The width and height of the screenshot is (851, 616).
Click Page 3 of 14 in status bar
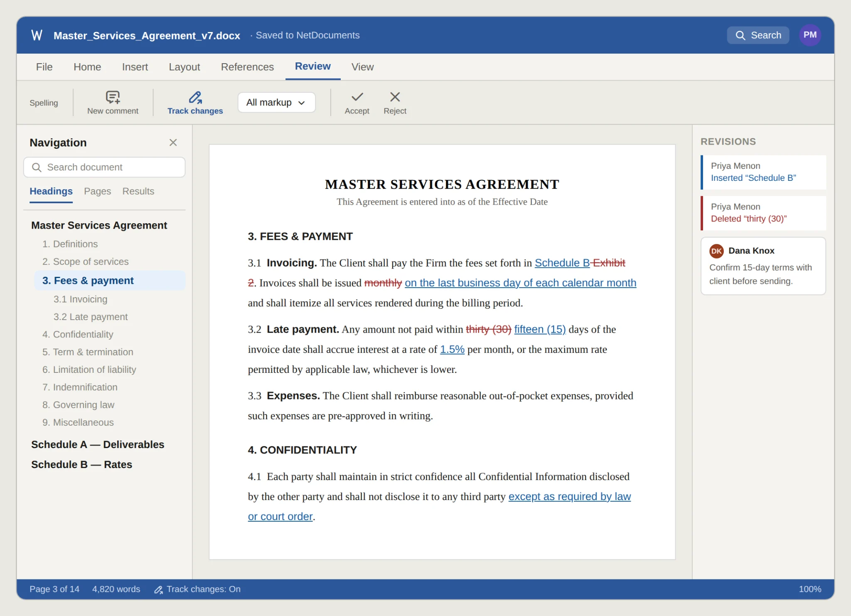[x=54, y=589]
